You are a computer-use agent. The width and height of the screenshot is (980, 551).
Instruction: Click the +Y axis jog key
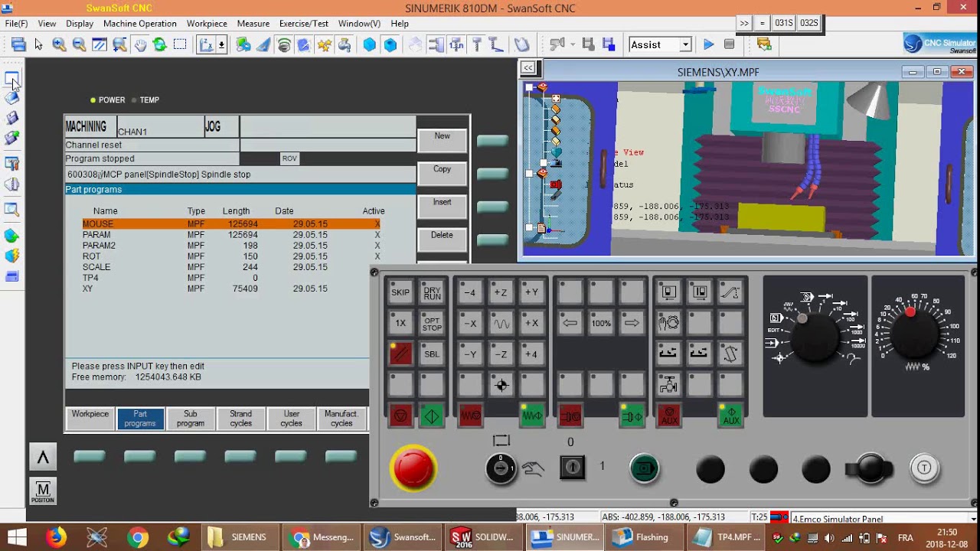[x=531, y=292]
